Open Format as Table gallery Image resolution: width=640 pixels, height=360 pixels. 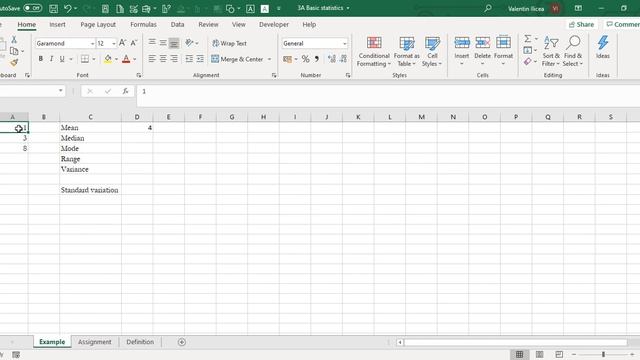point(407,51)
